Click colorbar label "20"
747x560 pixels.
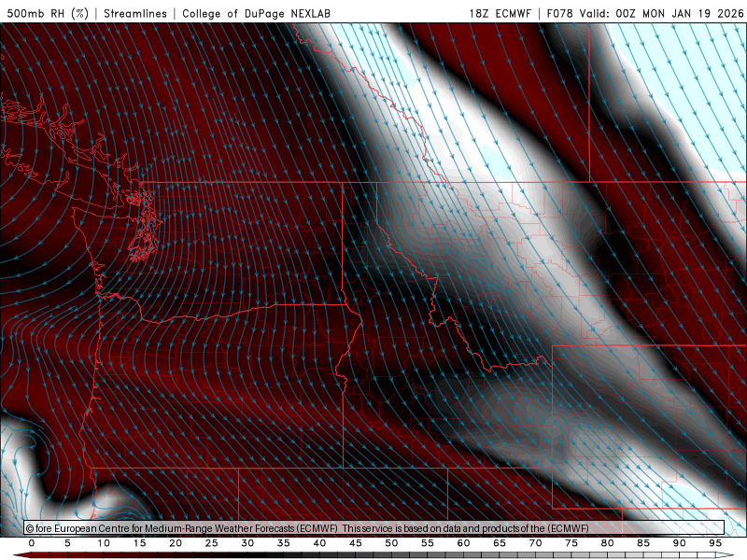(x=176, y=543)
